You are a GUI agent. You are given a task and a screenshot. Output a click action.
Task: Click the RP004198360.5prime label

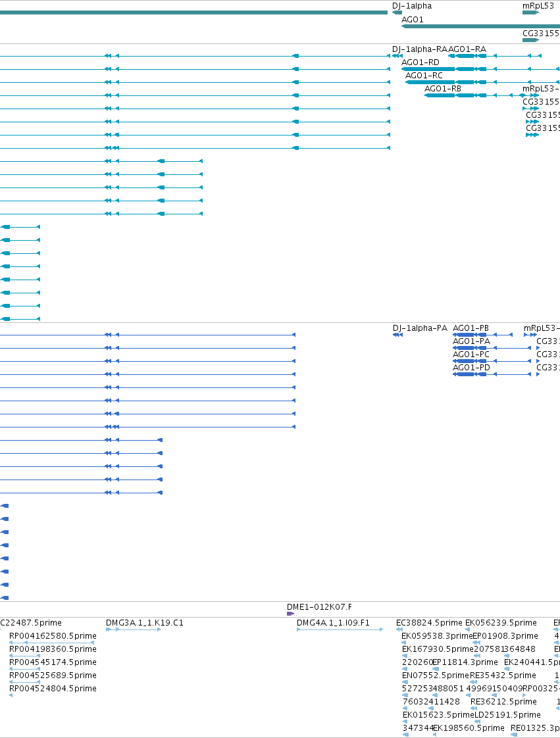click(53, 649)
